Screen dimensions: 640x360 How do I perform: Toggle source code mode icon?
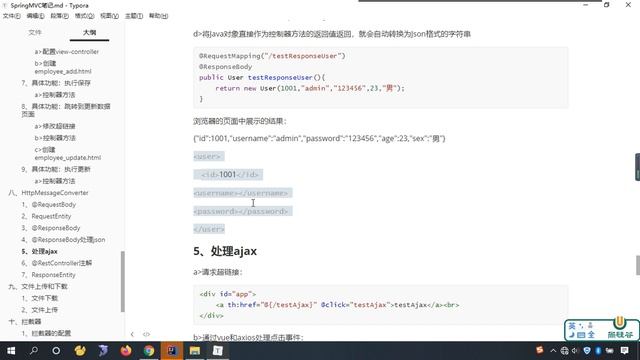coord(146,334)
